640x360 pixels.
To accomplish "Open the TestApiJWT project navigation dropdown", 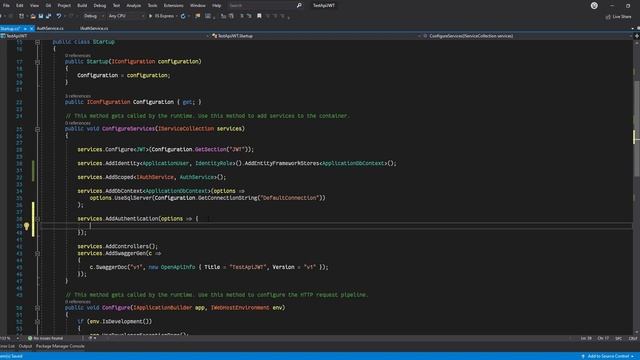I will click(105, 36).
